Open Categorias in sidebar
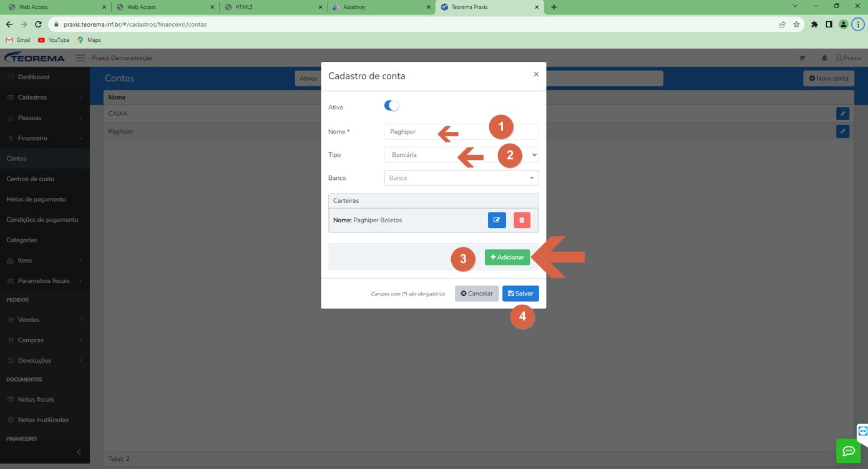Screen dimensions: 868x469 [45, 240]
